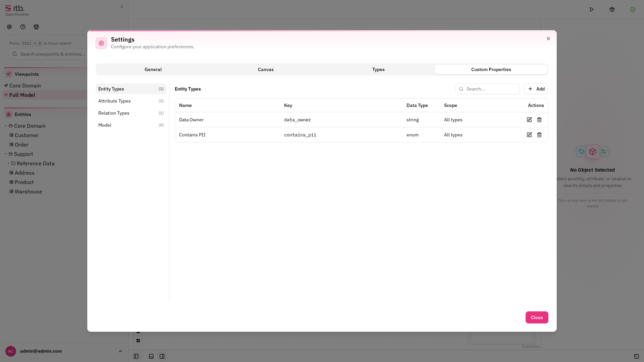Toggle the left panel layout icon
The image size is (644, 362).
(136, 356)
